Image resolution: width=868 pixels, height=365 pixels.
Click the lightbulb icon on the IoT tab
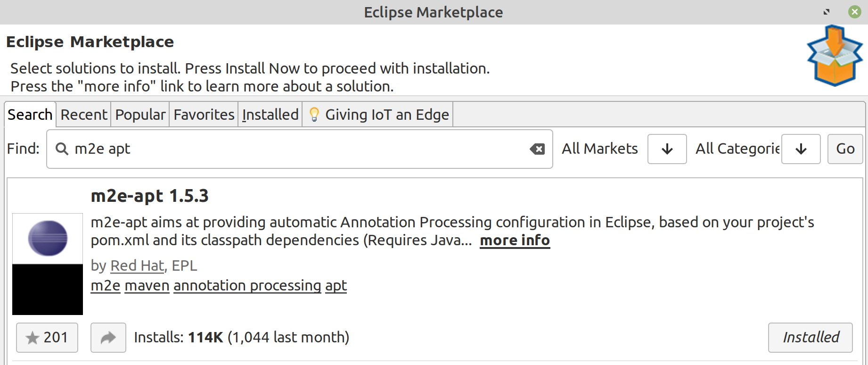[314, 115]
